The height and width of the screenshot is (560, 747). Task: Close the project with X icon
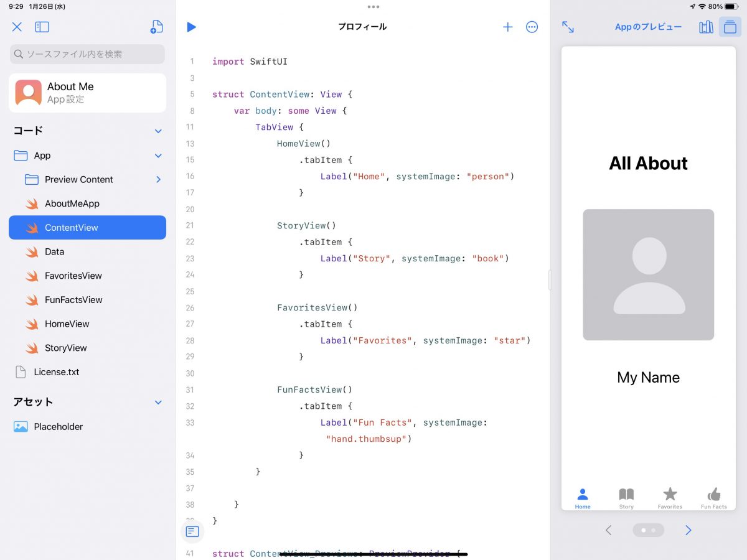pos(17,27)
